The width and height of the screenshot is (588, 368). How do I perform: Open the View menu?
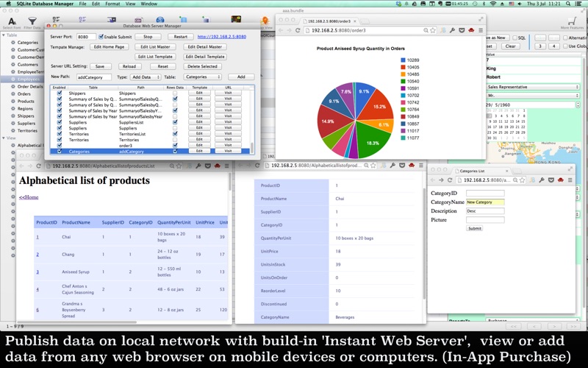131,4
